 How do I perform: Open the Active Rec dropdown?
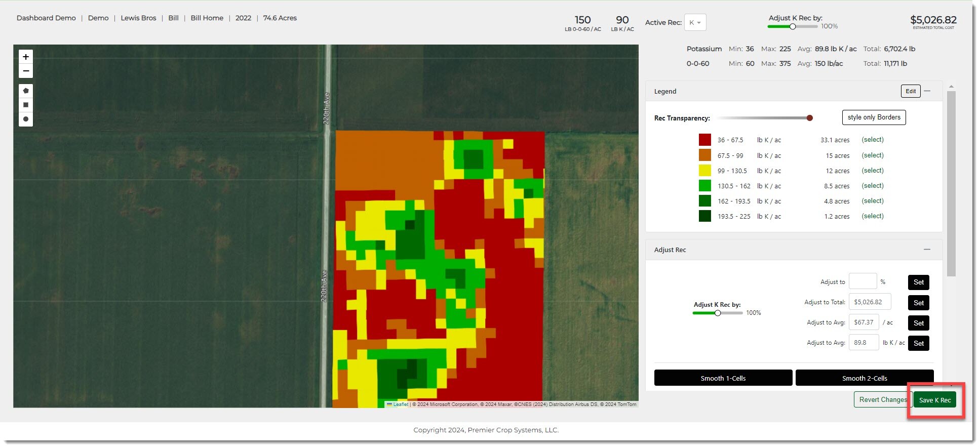[x=695, y=23]
